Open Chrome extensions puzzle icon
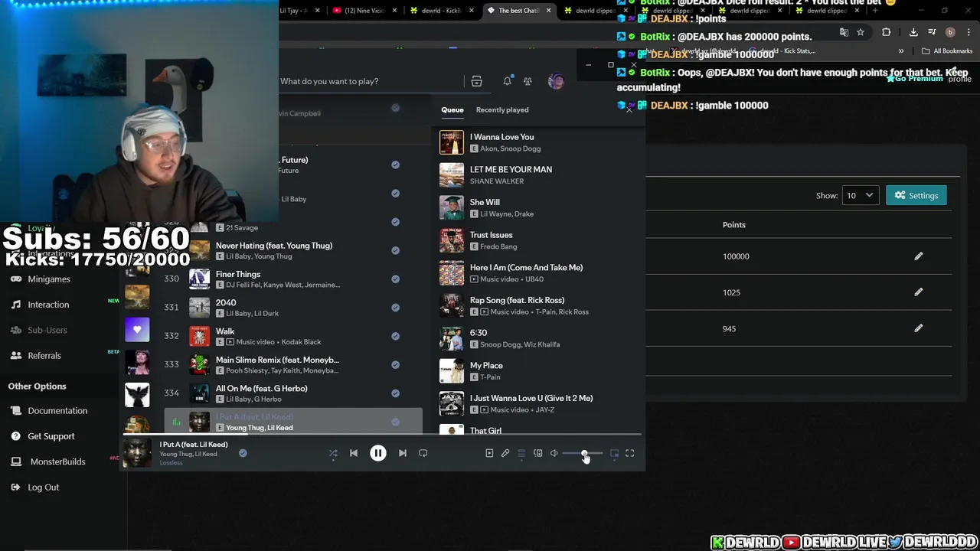The height and width of the screenshot is (551, 980). pos(886,32)
